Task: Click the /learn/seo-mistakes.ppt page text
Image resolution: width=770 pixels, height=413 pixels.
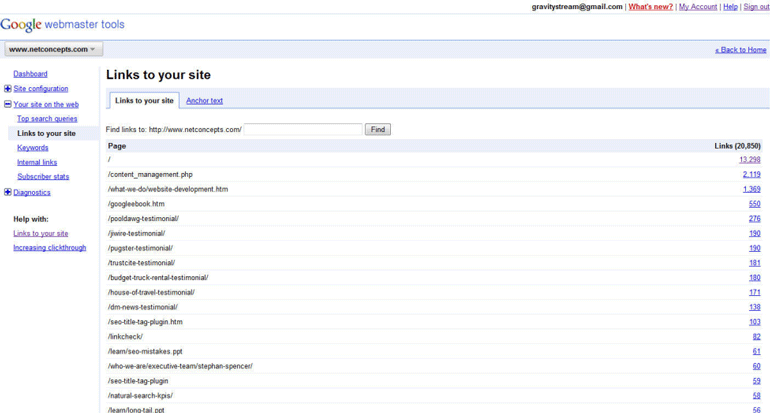Action: pos(145,352)
